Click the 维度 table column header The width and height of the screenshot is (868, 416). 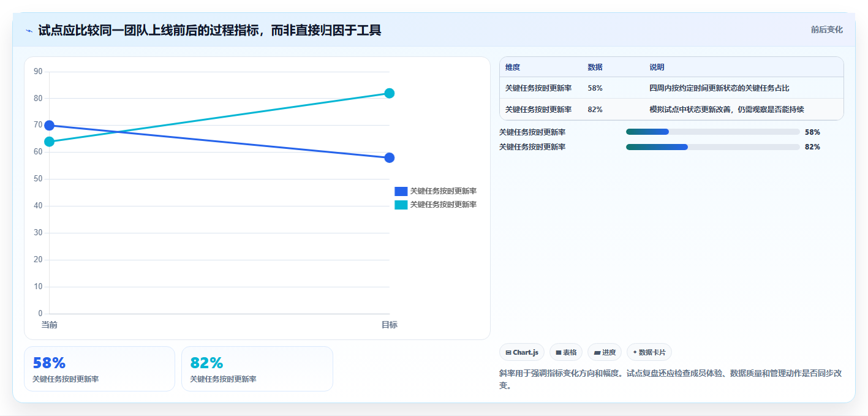(x=513, y=67)
